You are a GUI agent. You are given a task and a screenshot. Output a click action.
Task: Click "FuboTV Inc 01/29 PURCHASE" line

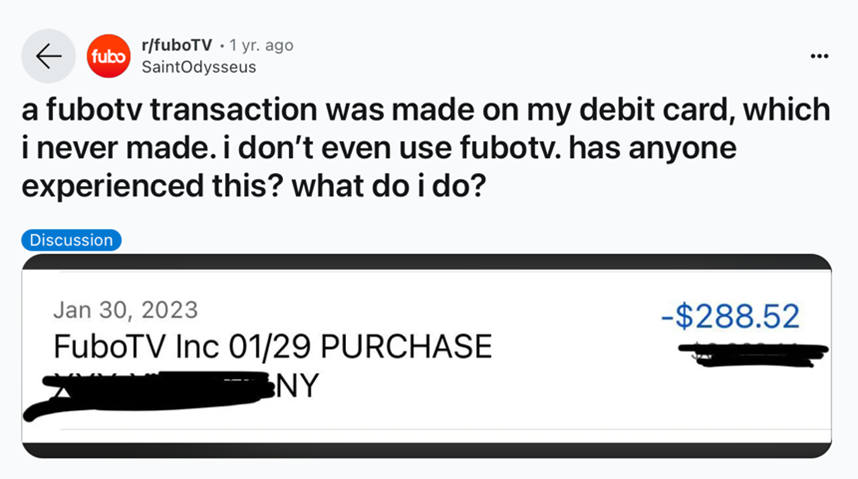(272, 347)
